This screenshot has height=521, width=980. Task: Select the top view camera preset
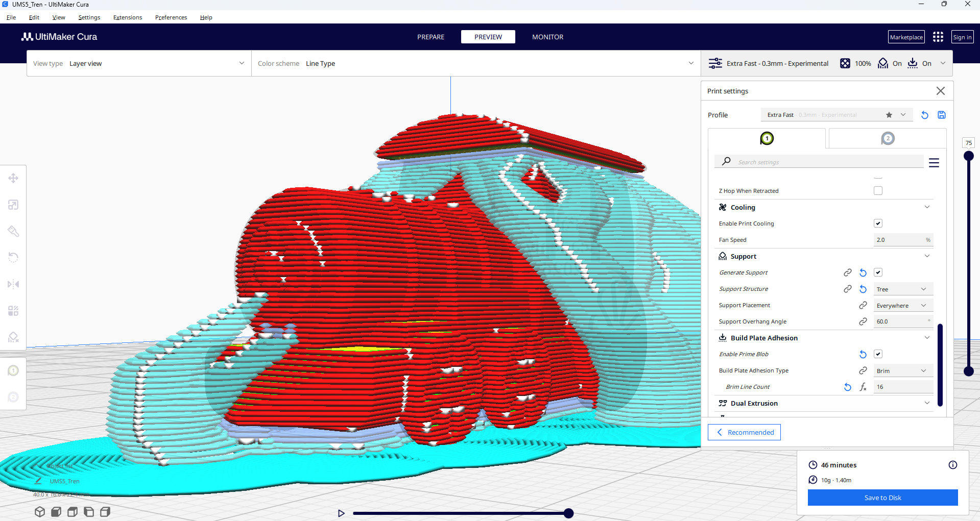[x=72, y=512]
